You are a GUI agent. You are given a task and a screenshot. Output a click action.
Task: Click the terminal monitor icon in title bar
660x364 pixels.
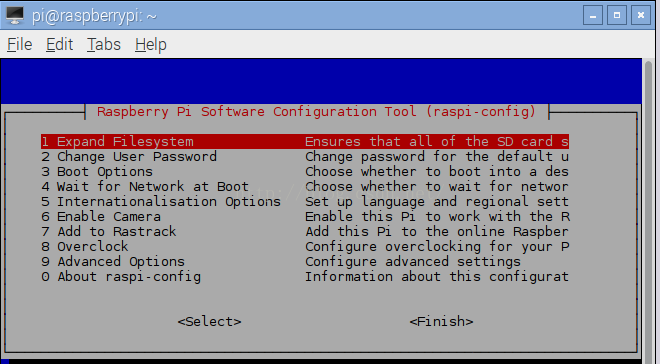pyautogui.click(x=15, y=16)
